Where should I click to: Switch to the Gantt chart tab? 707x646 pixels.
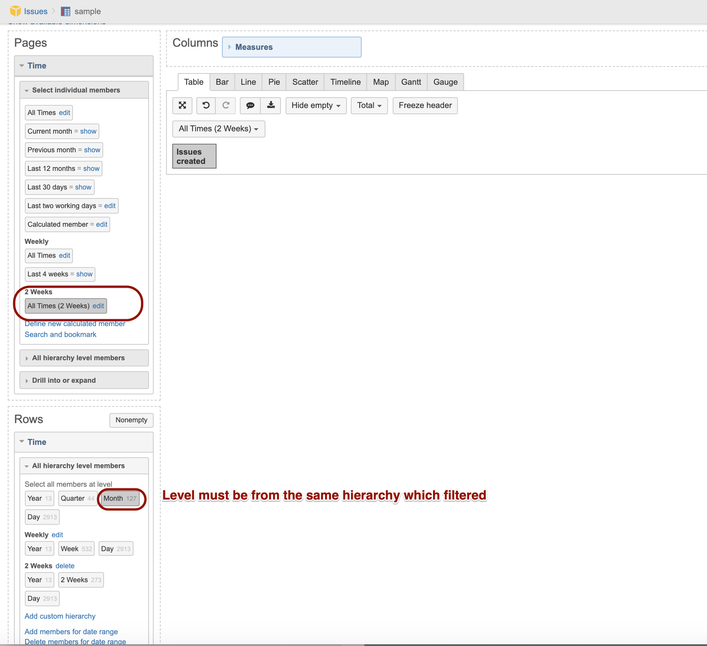coord(411,82)
